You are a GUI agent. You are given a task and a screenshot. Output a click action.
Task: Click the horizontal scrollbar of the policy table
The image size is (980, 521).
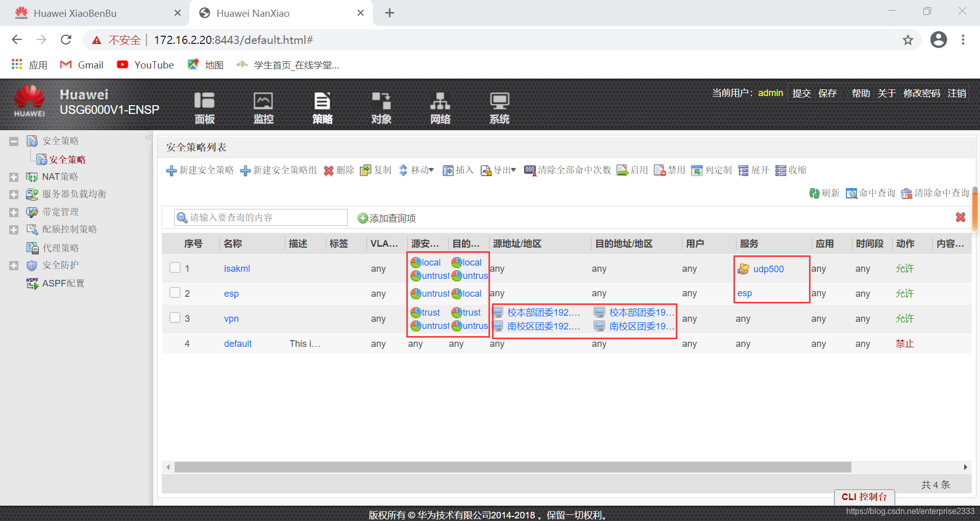point(512,467)
